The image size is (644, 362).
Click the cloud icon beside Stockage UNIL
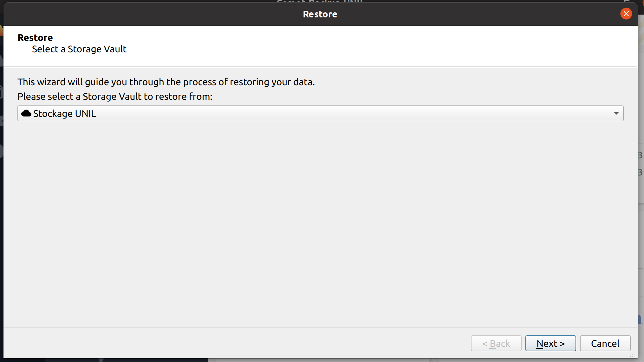tap(26, 113)
